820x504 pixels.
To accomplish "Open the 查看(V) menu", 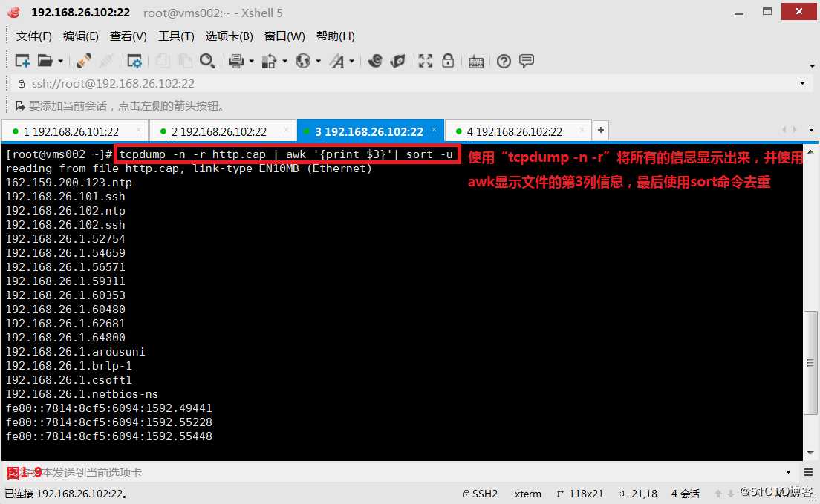I will click(x=128, y=36).
